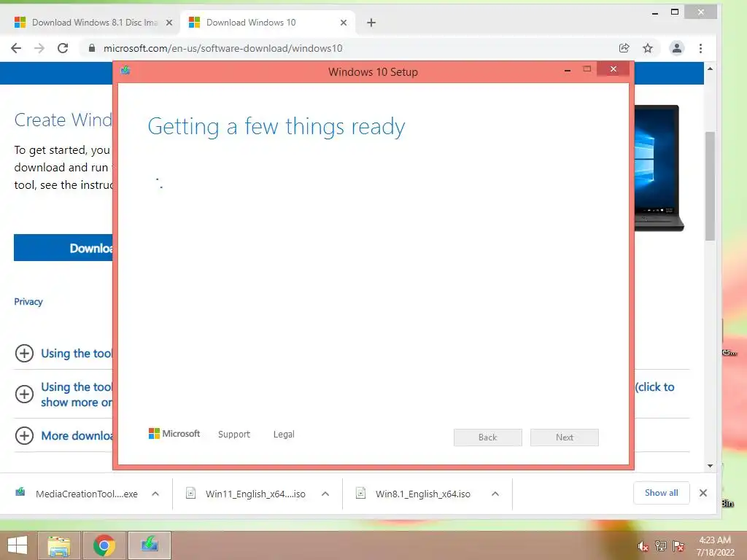The image size is (747, 560).
Task: Click the blue Download button on page
Action: pos(63,248)
